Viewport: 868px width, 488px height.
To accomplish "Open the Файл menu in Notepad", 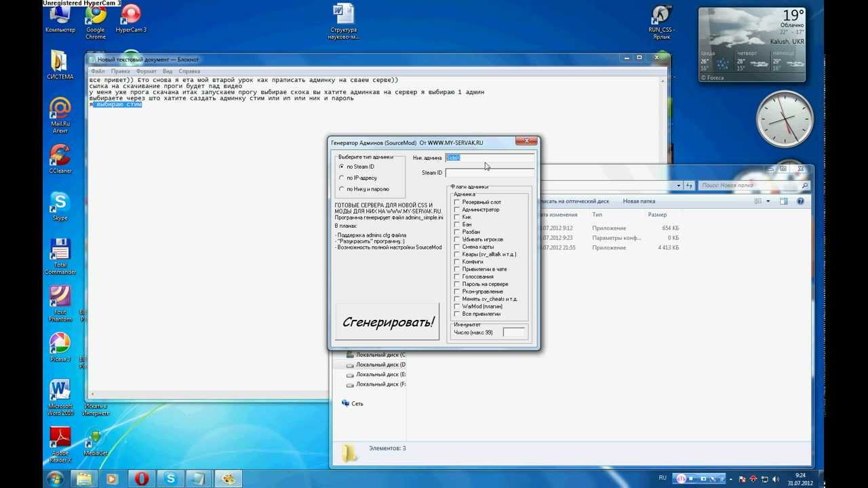I will [97, 70].
